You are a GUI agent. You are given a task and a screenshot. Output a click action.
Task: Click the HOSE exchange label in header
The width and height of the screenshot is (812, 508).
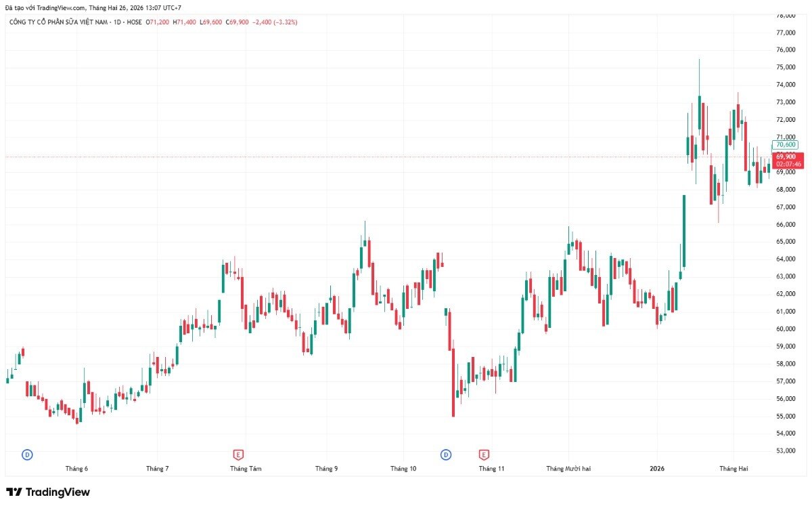[133, 22]
